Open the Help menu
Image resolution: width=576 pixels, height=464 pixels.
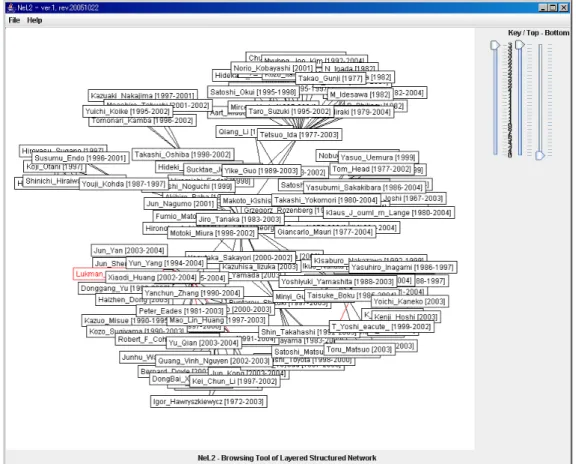click(35, 20)
